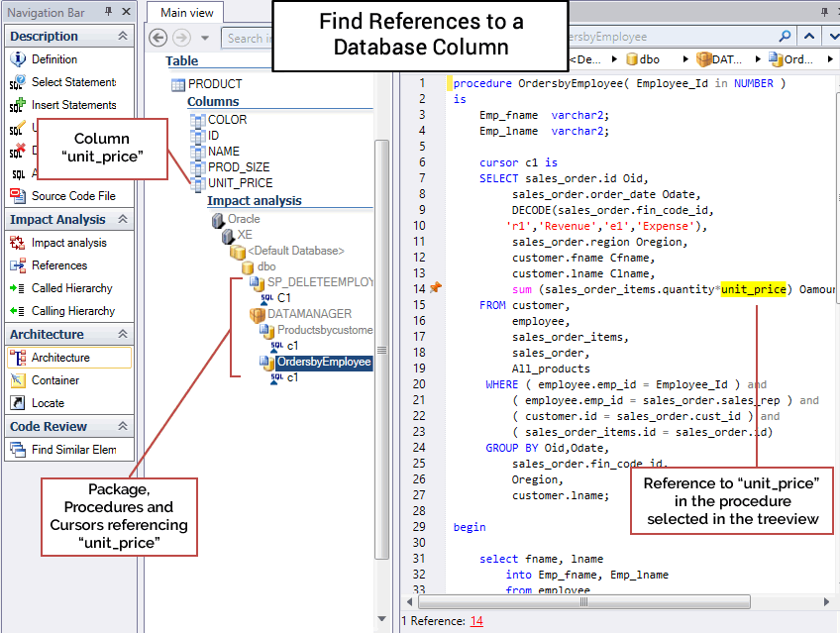Click the Back navigation button
Viewport: 840px width, 633px height.
point(158,38)
